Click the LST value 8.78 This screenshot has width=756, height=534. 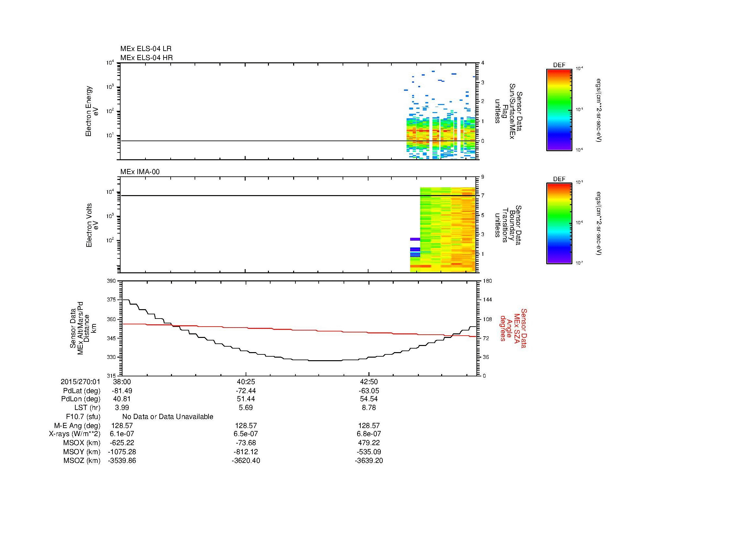[369, 408]
